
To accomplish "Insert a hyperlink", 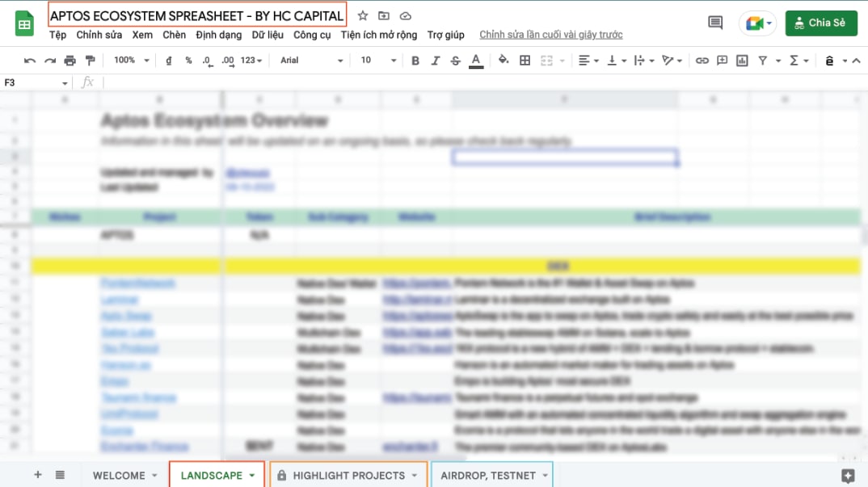I will click(x=702, y=61).
